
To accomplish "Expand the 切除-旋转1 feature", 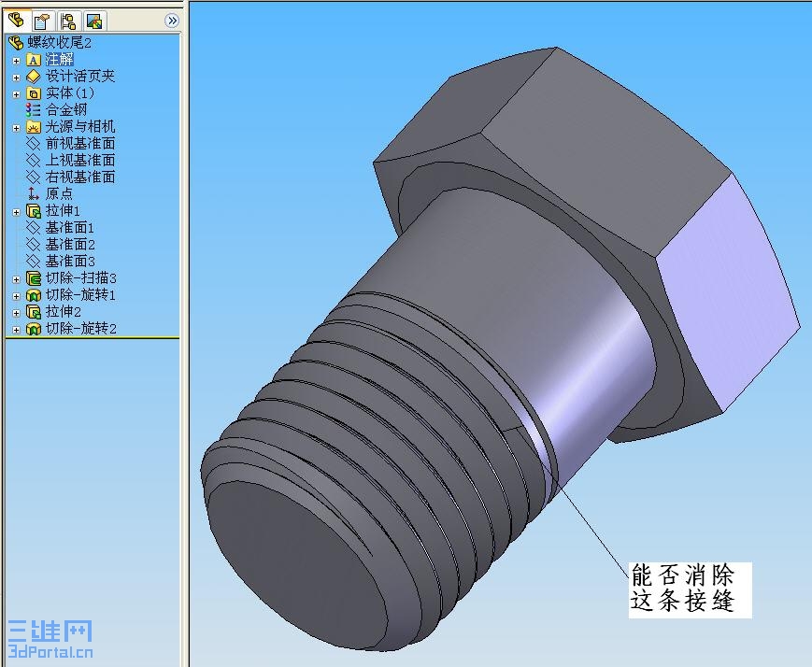I will pyautogui.click(x=16, y=296).
